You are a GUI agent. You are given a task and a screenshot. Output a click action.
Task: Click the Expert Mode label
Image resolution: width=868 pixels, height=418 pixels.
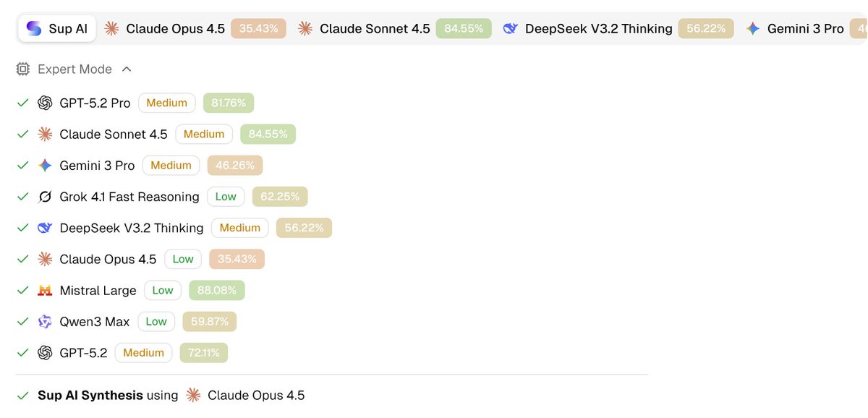click(75, 69)
